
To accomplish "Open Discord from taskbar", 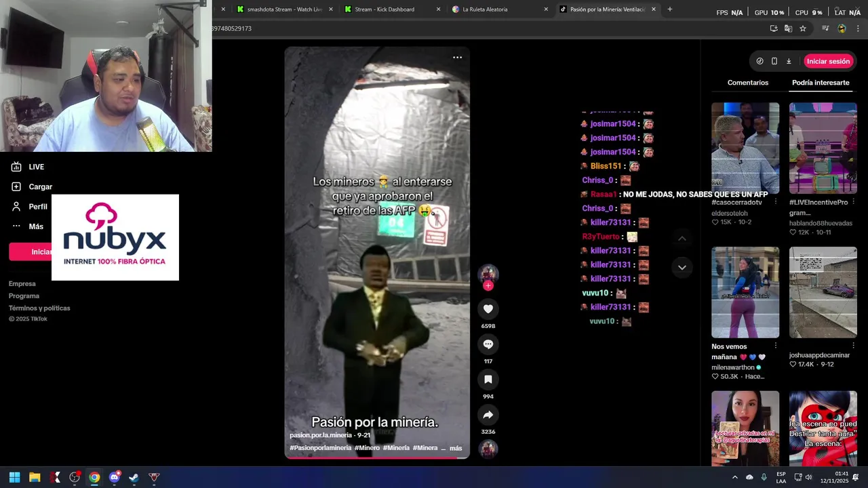I will click(114, 477).
